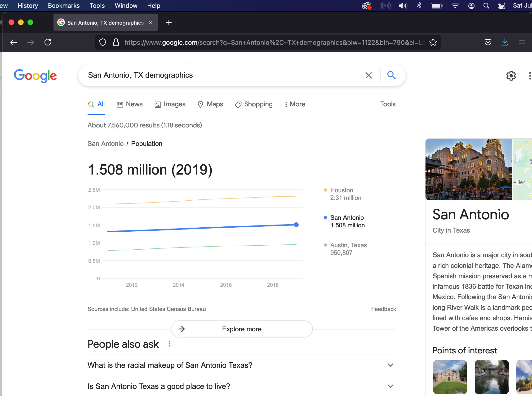This screenshot has height=396, width=532.
Task: Check battery status in menu bar
Action: (437, 6)
